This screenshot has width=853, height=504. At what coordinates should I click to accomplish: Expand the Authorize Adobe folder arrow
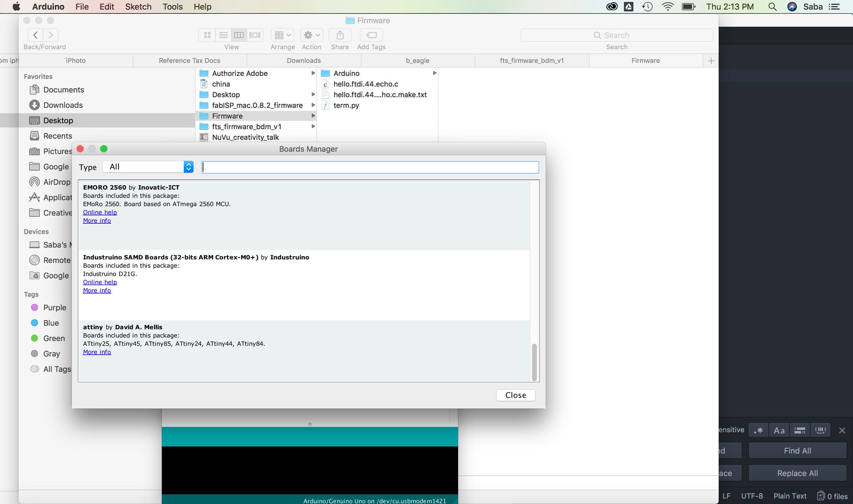[x=313, y=73]
